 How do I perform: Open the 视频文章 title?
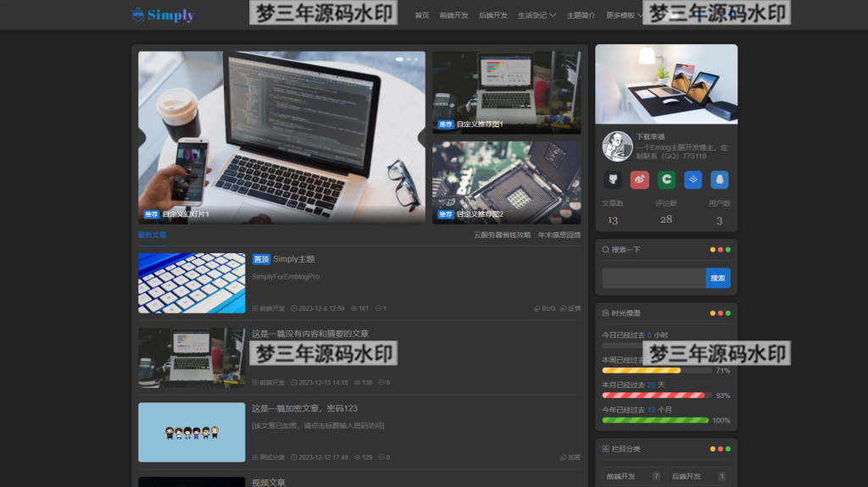click(269, 483)
